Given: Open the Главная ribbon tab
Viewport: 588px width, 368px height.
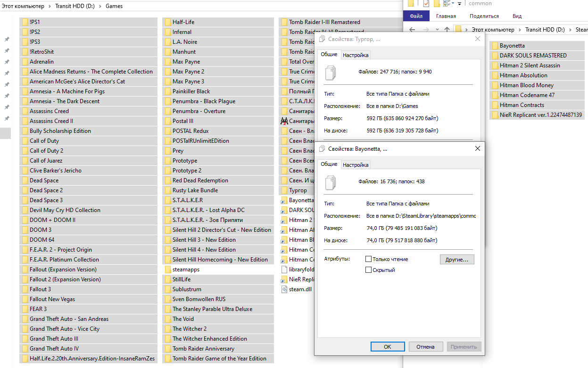Looking at the screenshot, I should point(446,16).
